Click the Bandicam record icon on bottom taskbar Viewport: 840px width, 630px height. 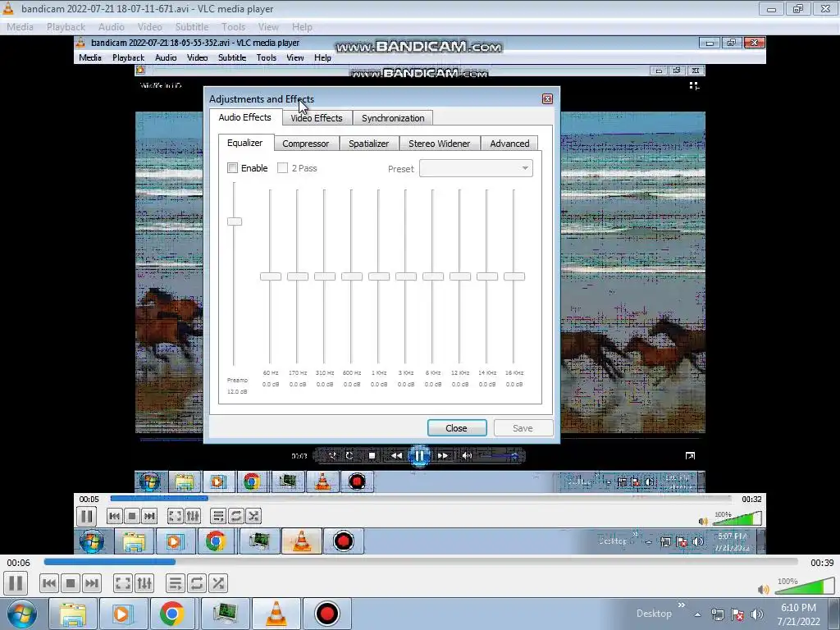326,614
